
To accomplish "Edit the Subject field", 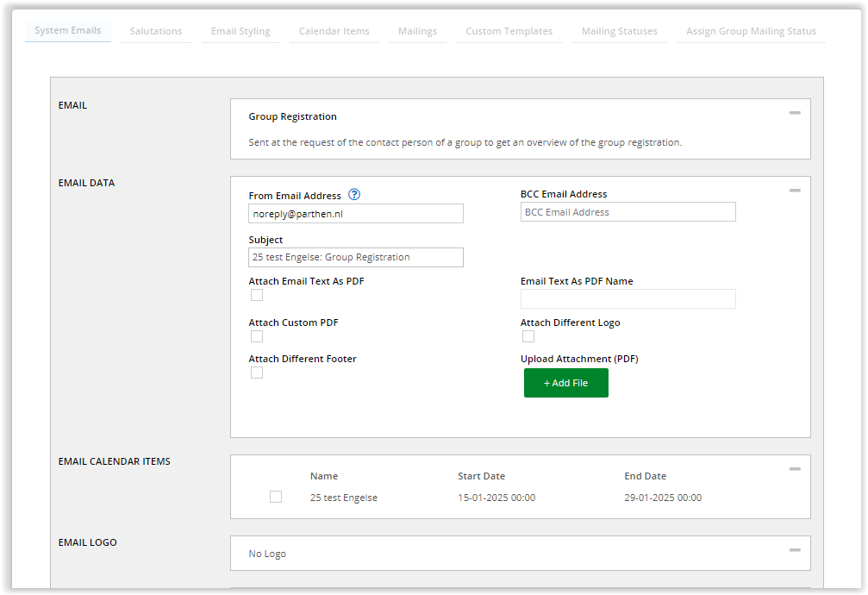I will [356, 257].
